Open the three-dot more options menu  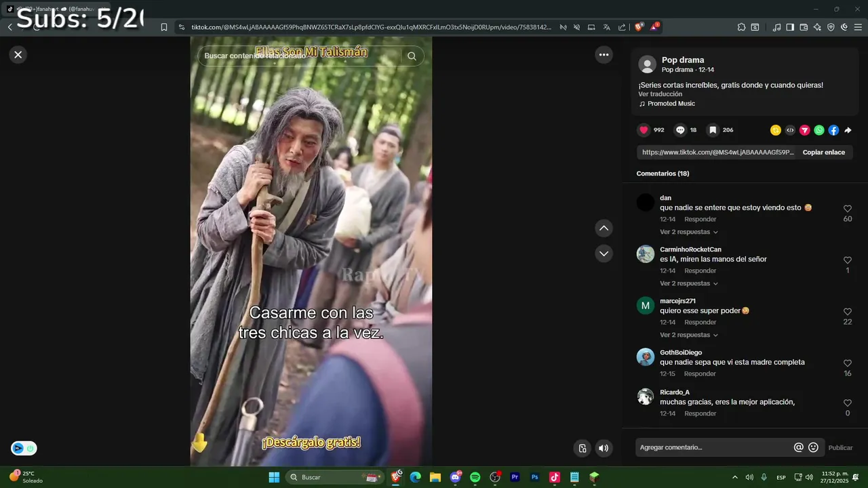[604, 55]
